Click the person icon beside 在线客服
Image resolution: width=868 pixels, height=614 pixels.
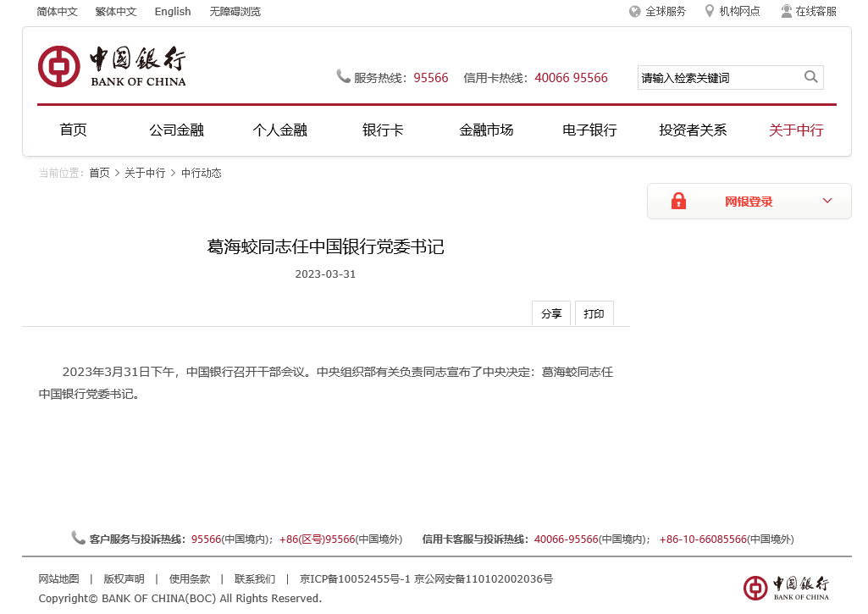point(786,11)
